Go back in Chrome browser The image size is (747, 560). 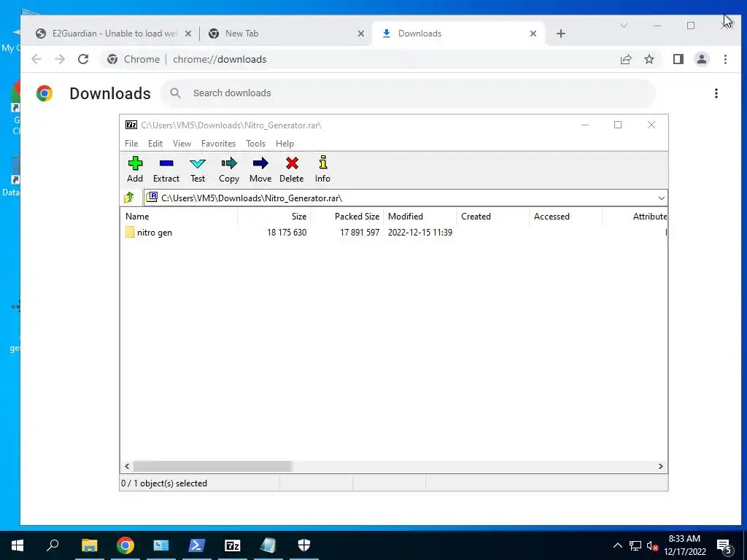pyautogui.click(x=36, y=59)
